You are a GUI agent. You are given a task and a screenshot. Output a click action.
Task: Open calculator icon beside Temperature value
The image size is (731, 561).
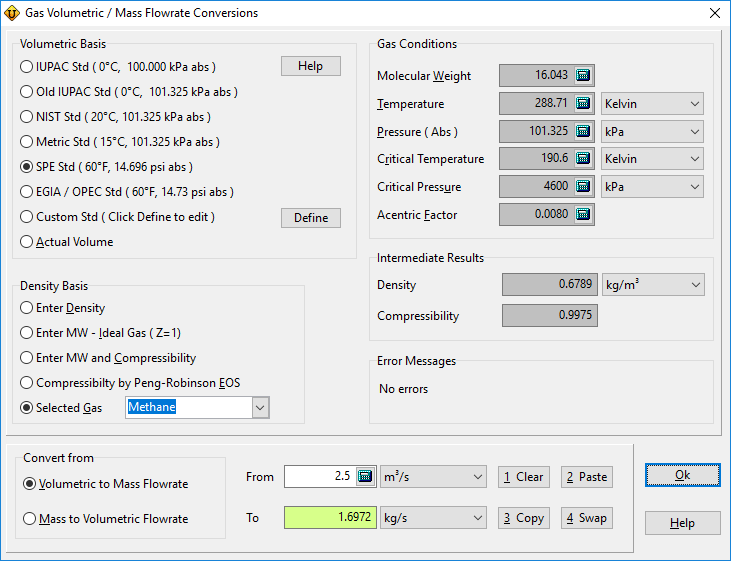583,103
